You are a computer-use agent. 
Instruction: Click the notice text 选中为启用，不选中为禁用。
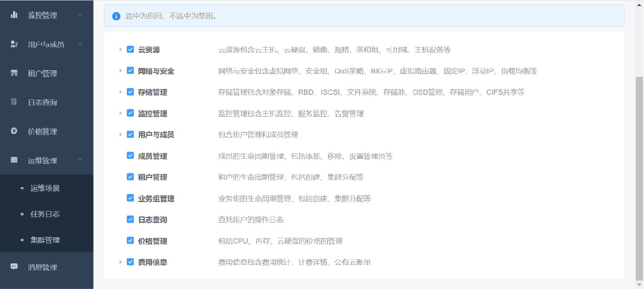point(171,16)
